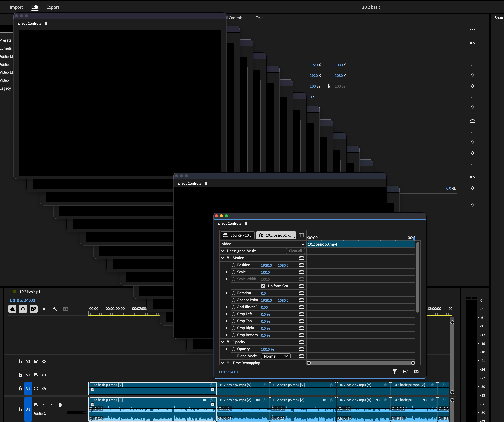
Task: Hide track V3 output with eye icon
Action: [x=44, y=361]
